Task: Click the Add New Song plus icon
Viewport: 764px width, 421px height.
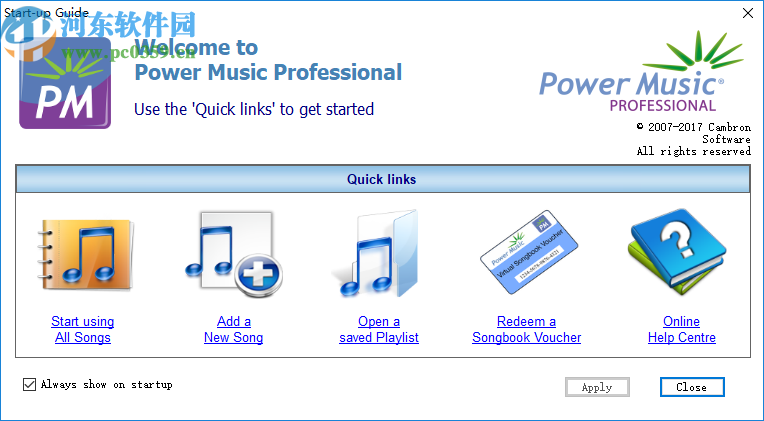Action: (233, 253)
